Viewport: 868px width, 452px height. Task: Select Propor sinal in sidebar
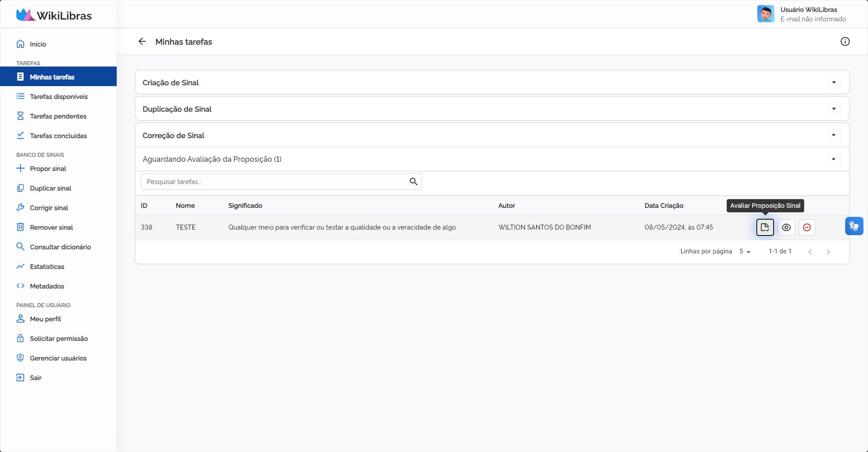click(48, 169)
